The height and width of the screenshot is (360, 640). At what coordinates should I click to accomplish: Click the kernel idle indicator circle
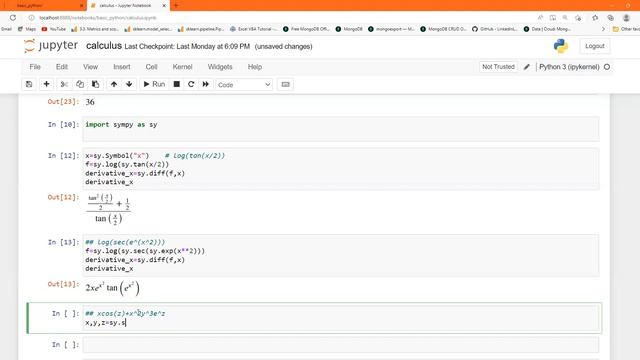click(x=607, y=67)
